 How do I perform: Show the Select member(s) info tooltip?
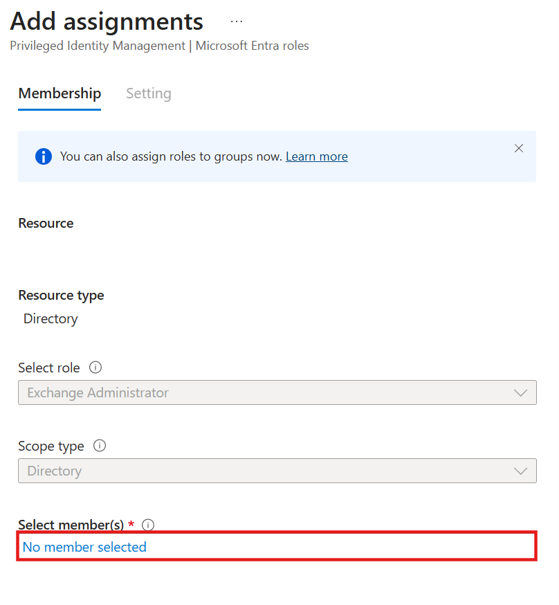[x=148, y=524]
